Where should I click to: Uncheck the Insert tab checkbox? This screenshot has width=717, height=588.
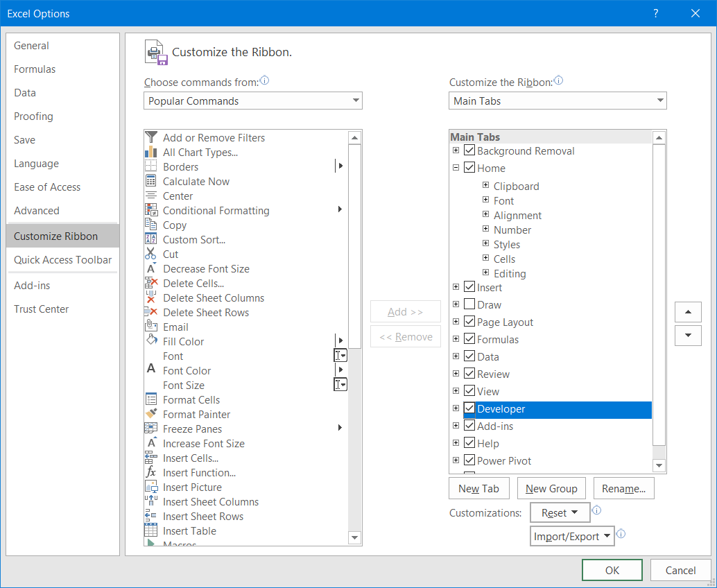point(469,287)
